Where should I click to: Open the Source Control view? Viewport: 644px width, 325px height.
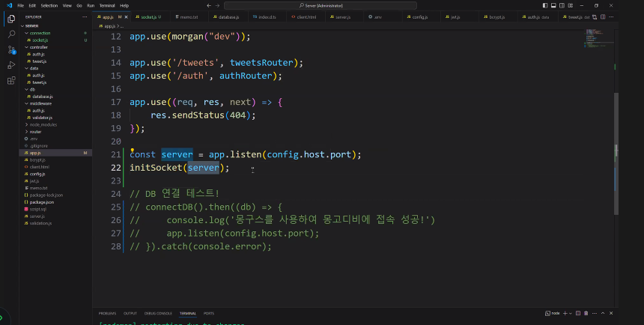[x=11, y=49]
